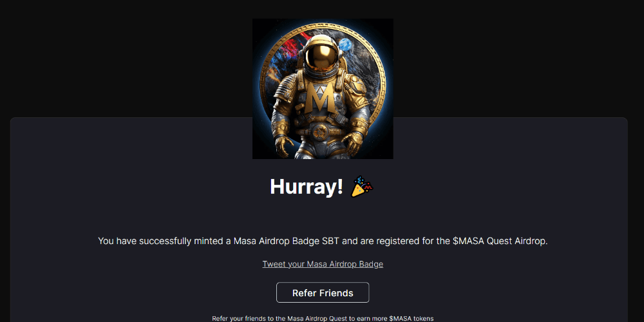Open the Masa Airdrop Badge astronaut image
644x322 pixels.
click(x=323, y=89)
